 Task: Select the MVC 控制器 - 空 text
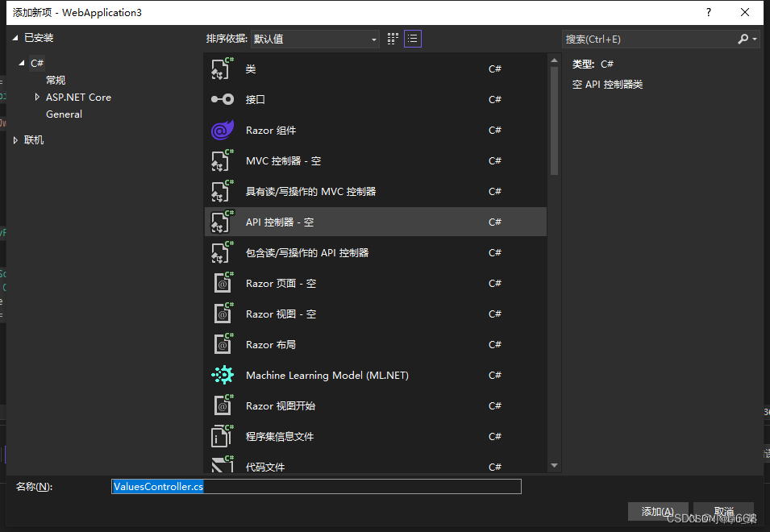click(283, 161)
